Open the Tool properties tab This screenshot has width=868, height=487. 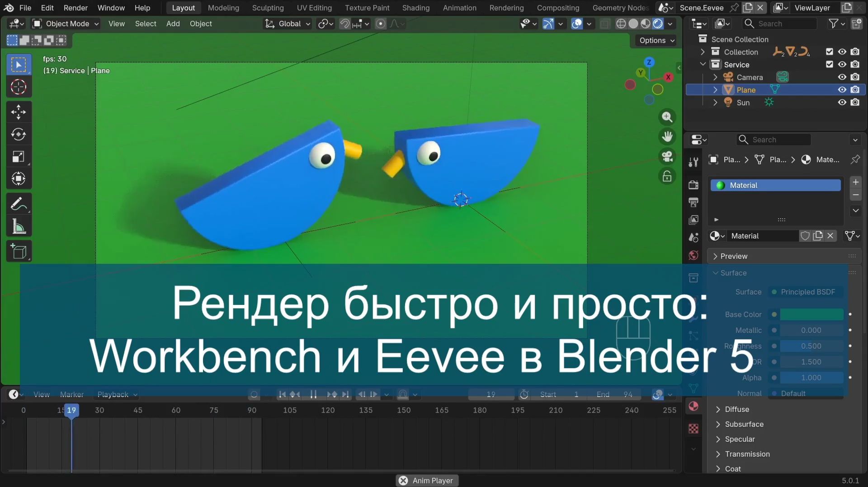(693, 162)
